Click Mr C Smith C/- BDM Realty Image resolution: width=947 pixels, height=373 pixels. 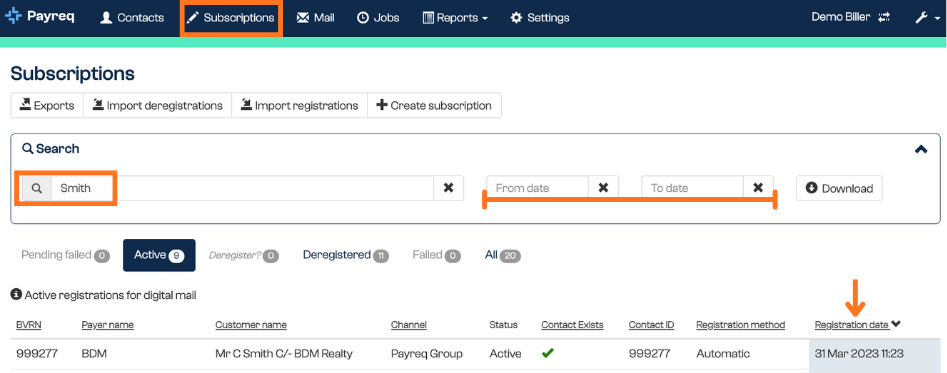click(x=284, y=354)
